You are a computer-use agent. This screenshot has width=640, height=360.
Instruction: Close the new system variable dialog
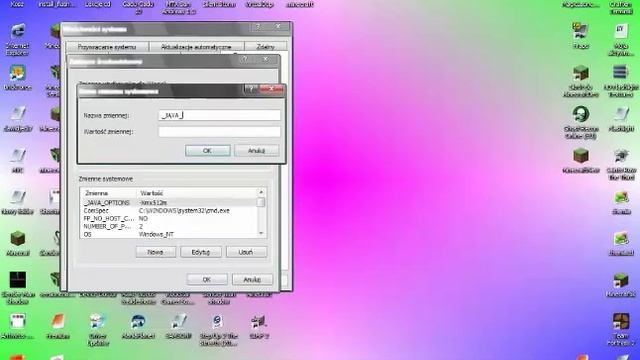pyautogui.click(x=271, y=89)
